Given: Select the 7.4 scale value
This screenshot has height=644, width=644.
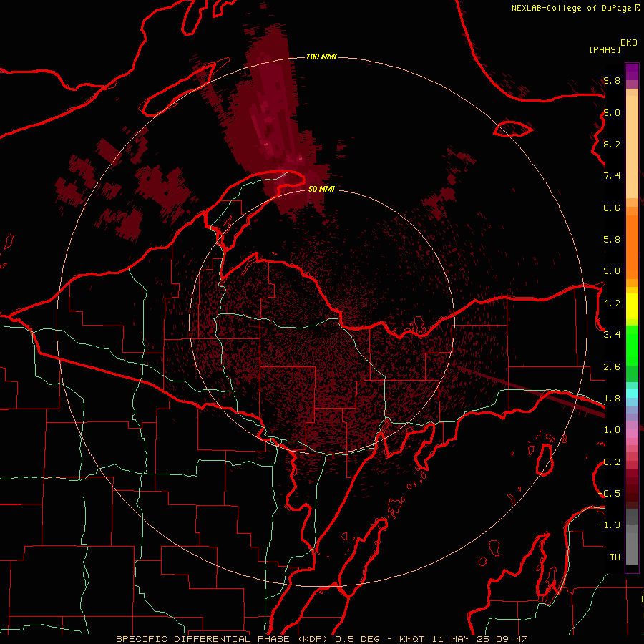Looking at the screenshot, I should [612, 176].
